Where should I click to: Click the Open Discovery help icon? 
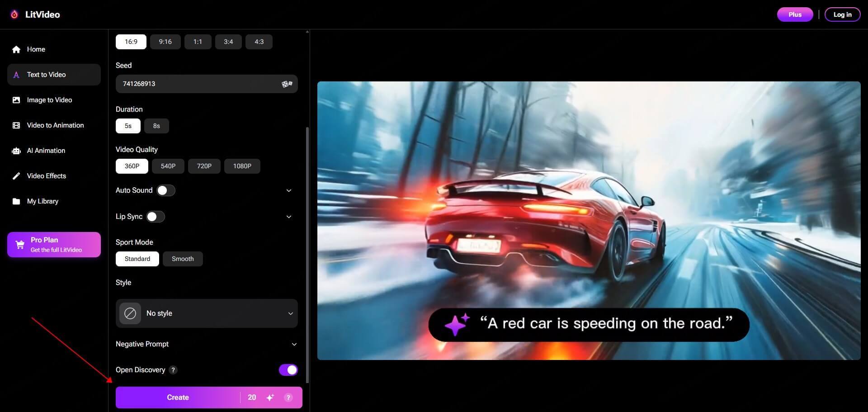tap(173, 370)
